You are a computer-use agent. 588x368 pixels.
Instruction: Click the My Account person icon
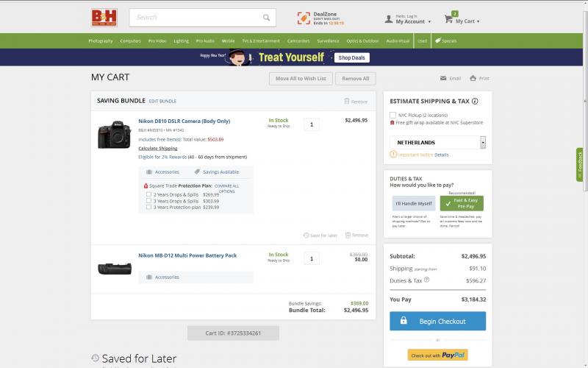[389, 19]
